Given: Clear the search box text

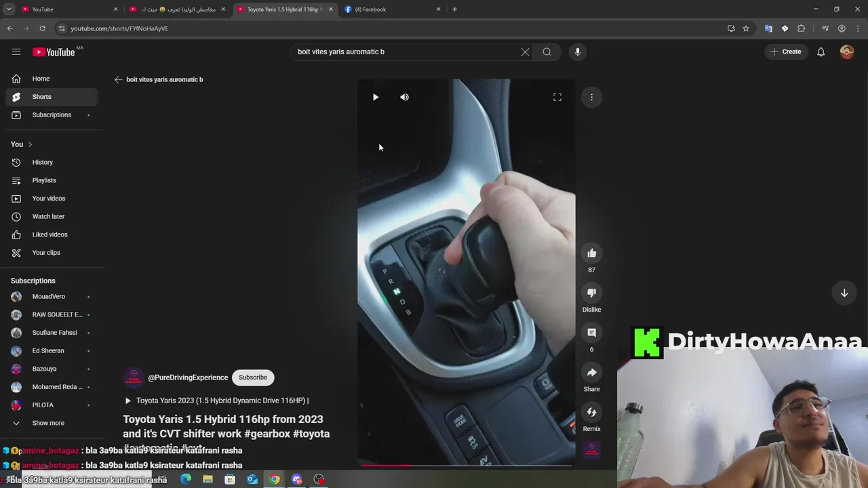Looking at the screenshot, I should tap(525, 52).
